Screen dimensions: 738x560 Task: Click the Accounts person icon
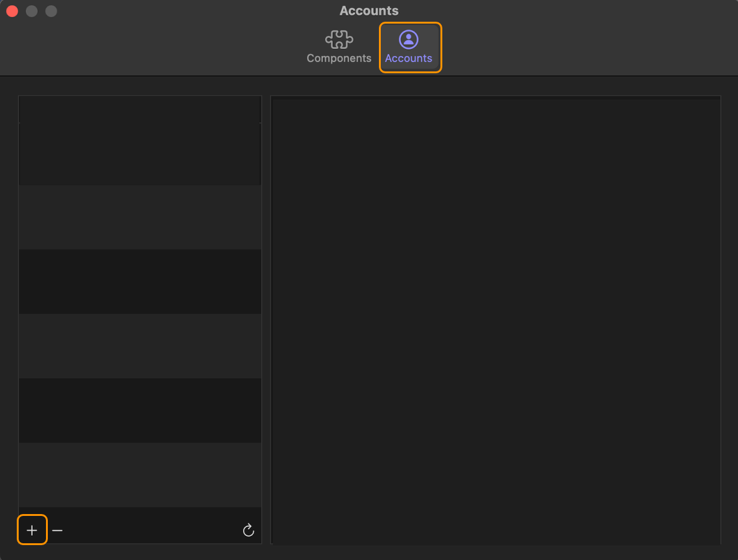[409, 40]
